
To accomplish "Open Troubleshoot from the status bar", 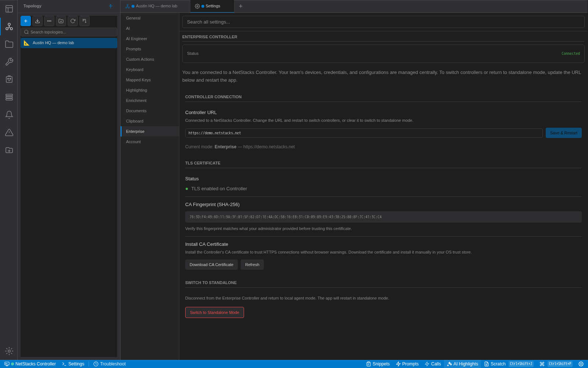I will click(110, 364).
